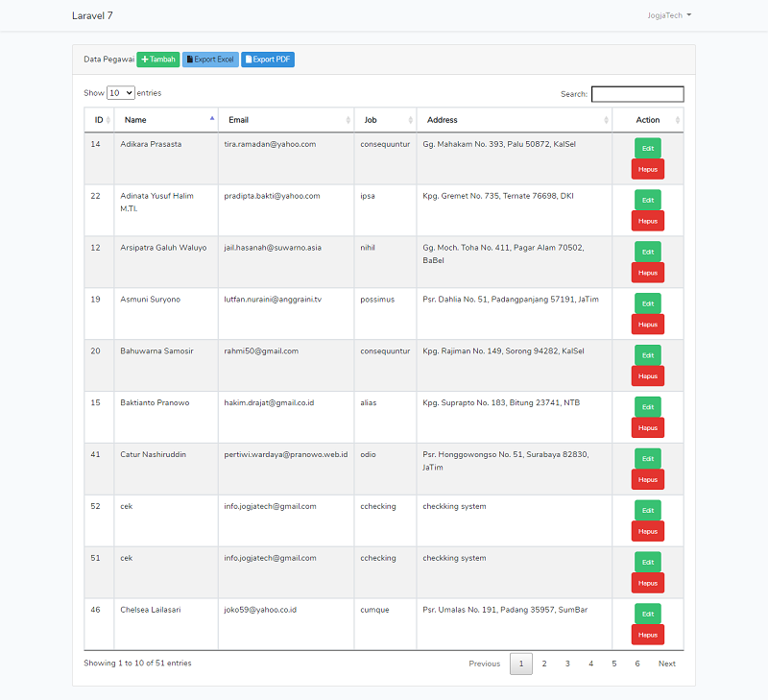
Task: Sort by the ID column arrows
Action: click(99, 120)
